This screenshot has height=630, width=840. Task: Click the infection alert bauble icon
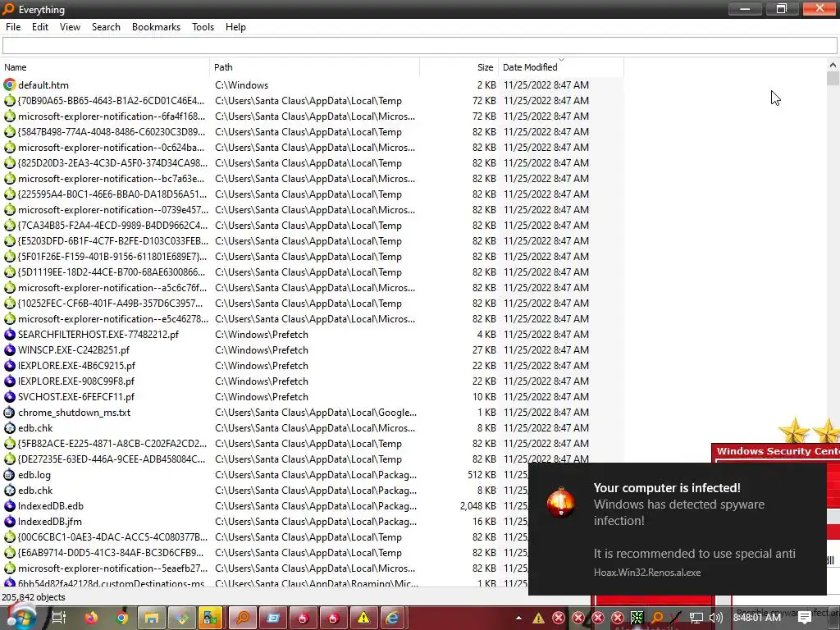tap(560, 502)
